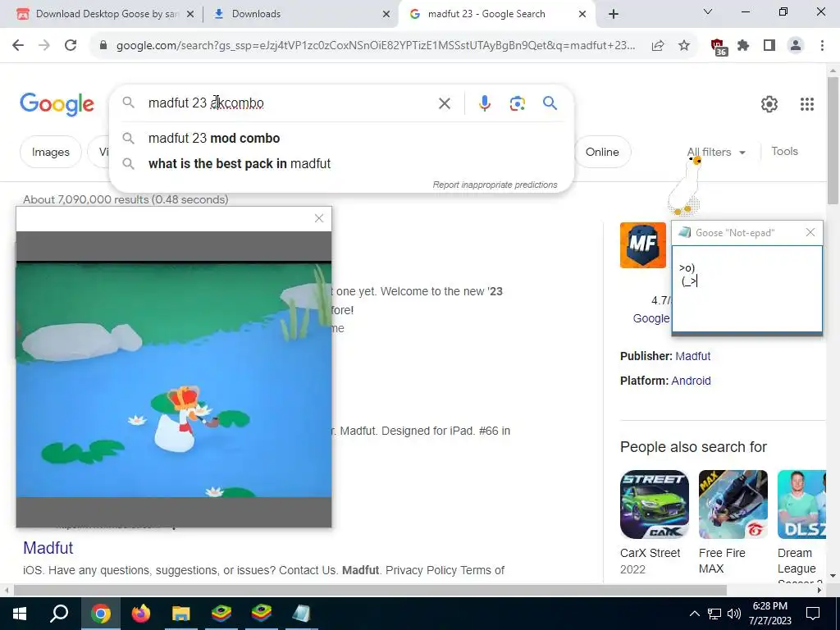Open the notepad-like taskbar icon
The height and width of the screenshot is (630, 840).
pos(302,614)
